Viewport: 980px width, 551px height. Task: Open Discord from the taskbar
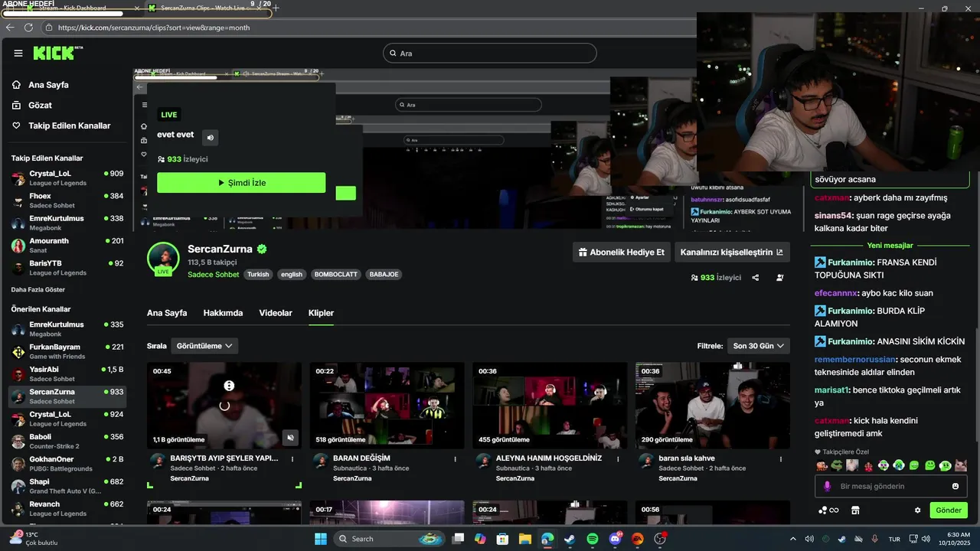pyautogui.click(x=615, y=539)
